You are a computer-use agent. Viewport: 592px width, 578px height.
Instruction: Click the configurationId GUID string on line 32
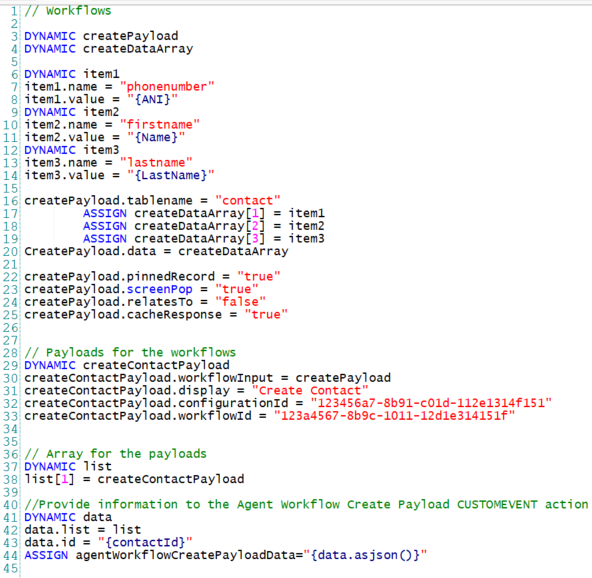[x=431, y=403]
